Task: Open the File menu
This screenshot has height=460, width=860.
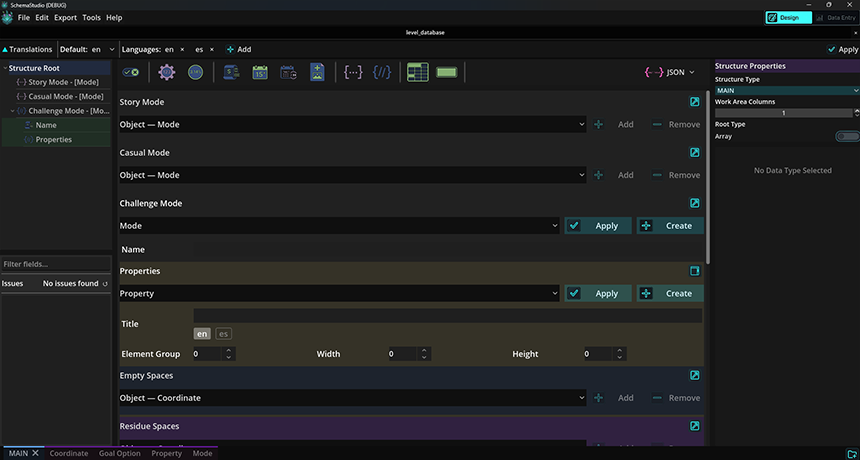Action: point(24,18)
